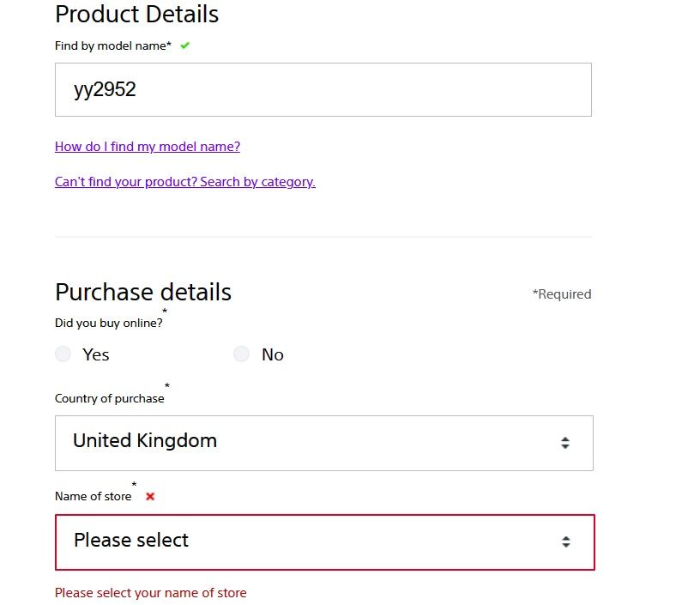700x605 pixels.
Task: Click the "No" label text
Action: 273,354
